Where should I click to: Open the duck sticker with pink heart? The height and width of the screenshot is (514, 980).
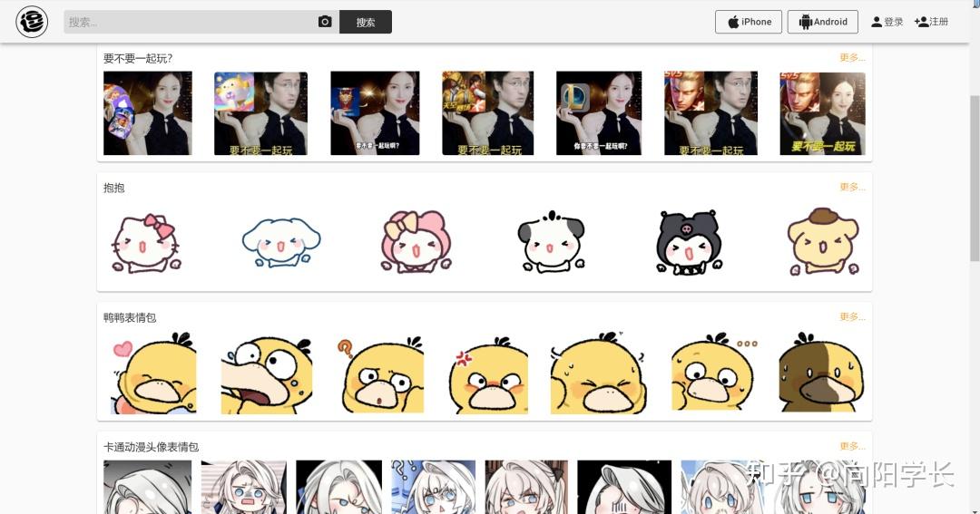[x=153, y=373]
